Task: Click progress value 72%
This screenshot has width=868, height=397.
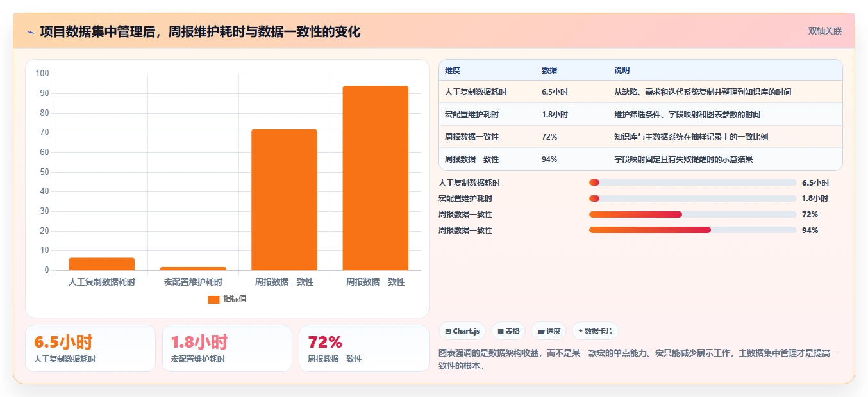Action: coord(810,215)
